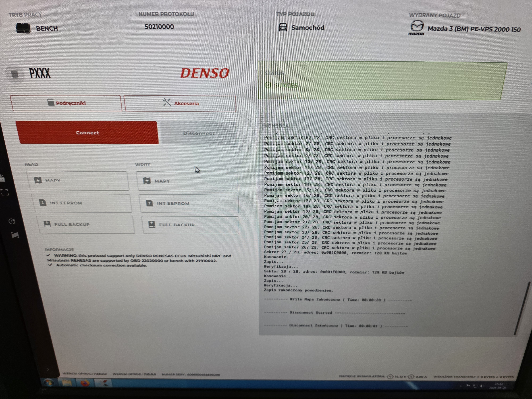This screenshot has height=399, width=532.
Task: Click the DENSO RENESAS ECUs warning text
Action: (x=139, y=258)
